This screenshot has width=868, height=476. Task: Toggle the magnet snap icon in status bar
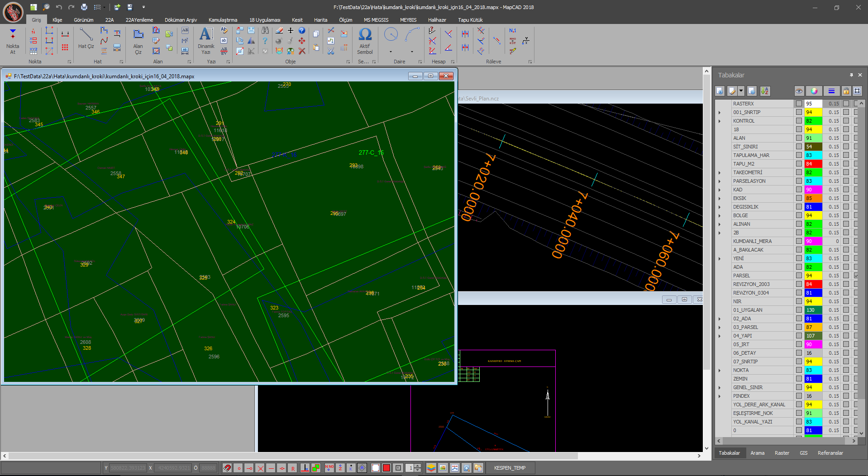point(227,468)
